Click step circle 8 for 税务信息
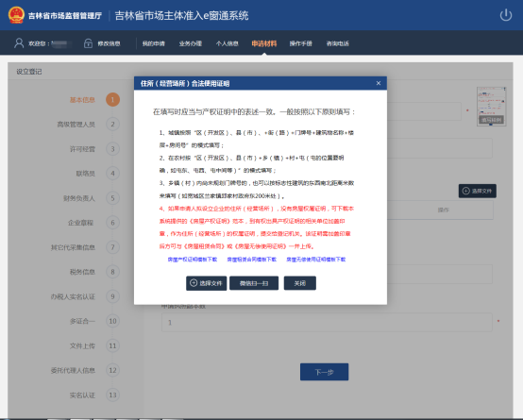 [112, 272]
